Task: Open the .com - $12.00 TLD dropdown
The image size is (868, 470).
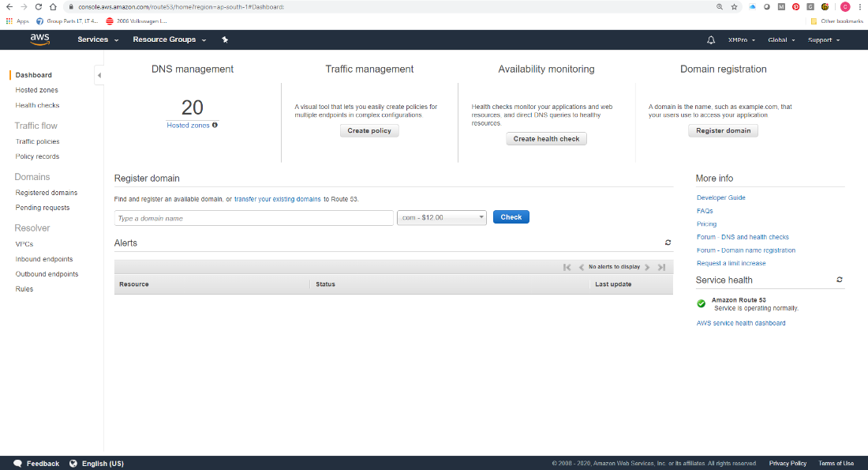Action: click(442, 217)
